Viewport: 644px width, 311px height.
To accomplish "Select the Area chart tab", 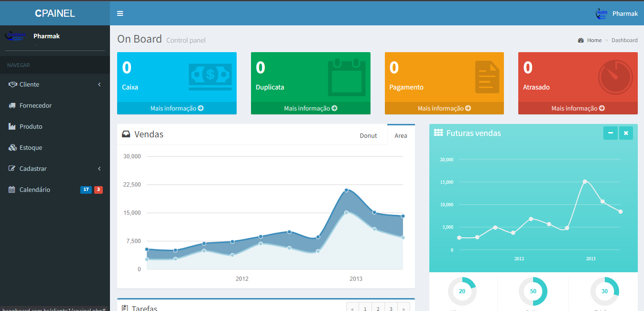I will tap(401, 135).
